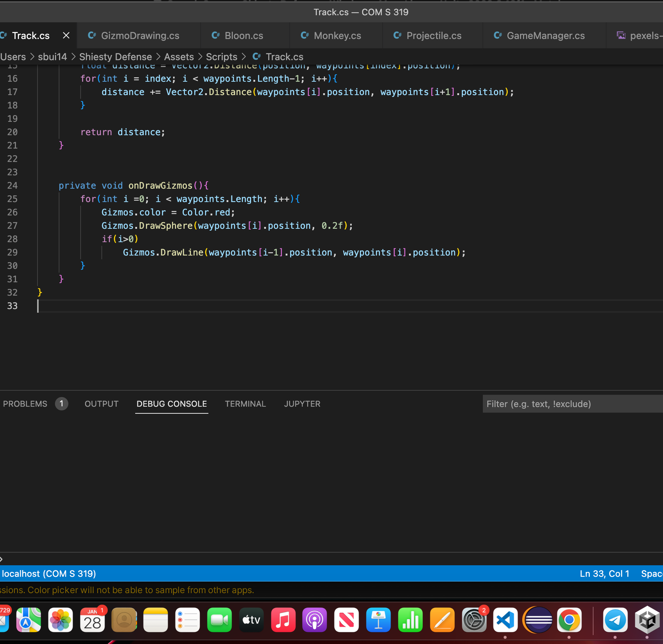Open System Preferences gear icon in dock
The width and height of the screenshot is (663, 644).
coord(474,620)
